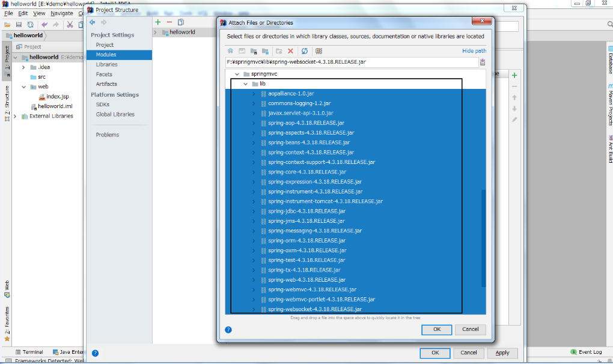Open the Maven Projects side tab
This screenshot has height=364, width=613.
(610, 105)
